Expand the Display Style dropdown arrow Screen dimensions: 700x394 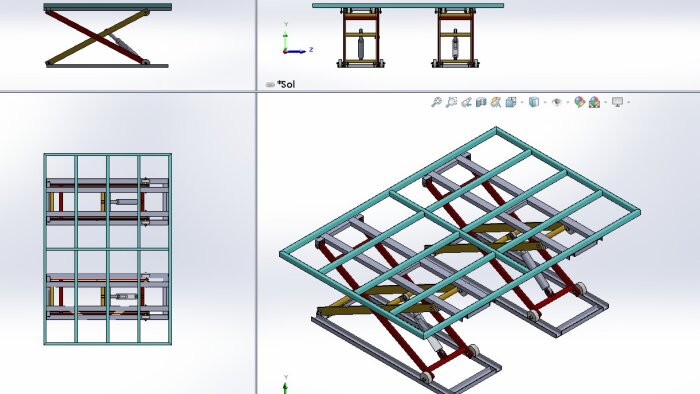tap(545, 102)
